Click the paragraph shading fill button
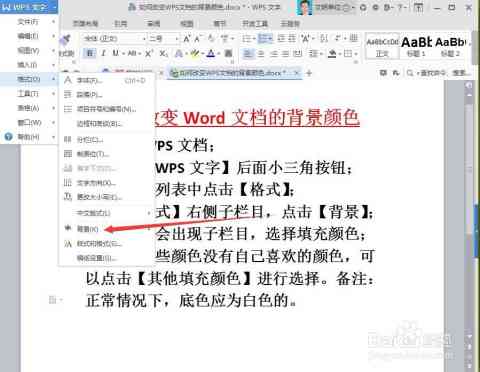Image resolution: width=480 pixels, height=372 pixels. 332,53
